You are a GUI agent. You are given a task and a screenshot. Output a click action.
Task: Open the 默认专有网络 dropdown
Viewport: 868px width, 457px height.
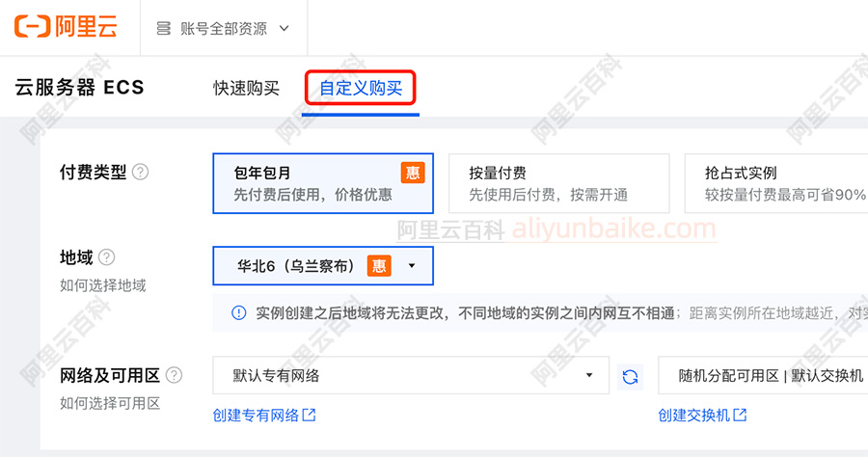tap(411, 375)
